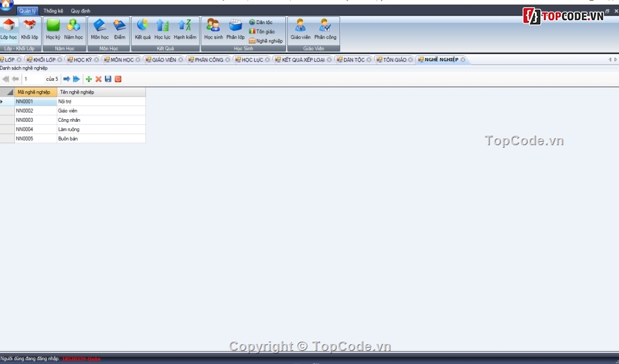
Task: Open the Học sinh ribbon icon
Action: [x=213, y=29]
